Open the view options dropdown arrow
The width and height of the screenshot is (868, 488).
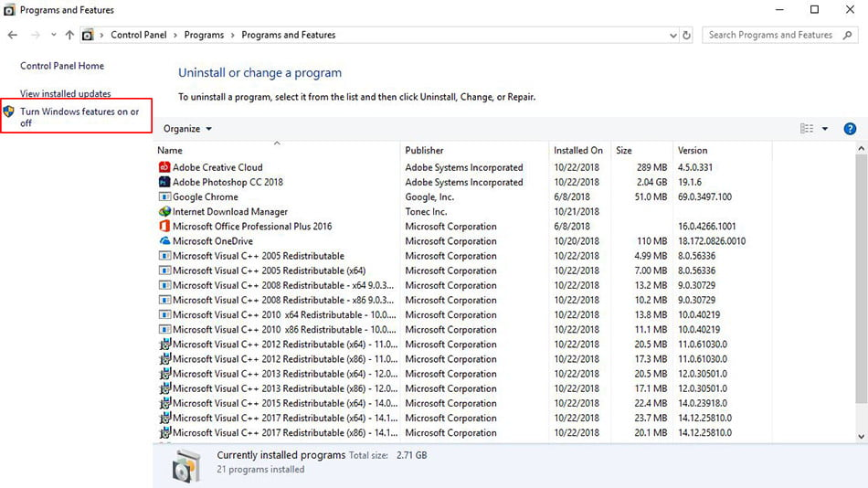click(x=825, y=129)
